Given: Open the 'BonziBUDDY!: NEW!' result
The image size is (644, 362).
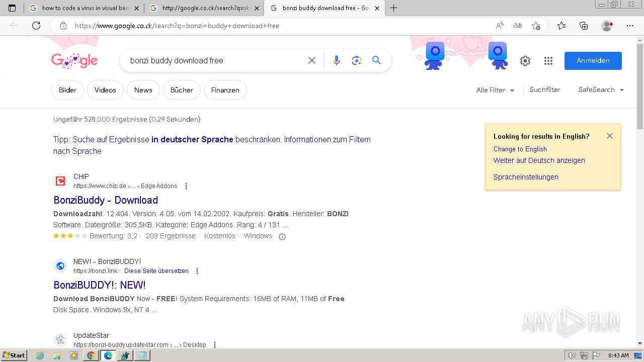Looking at the screenshot, I should click(x=100, y=285).
